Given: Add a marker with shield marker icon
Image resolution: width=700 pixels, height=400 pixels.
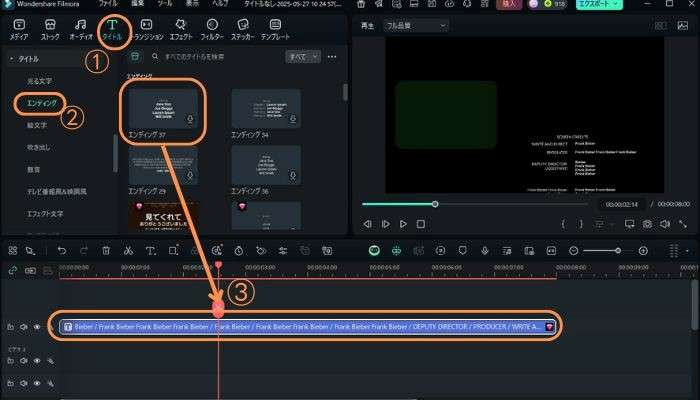Looking at the screenshot, I should click(x=462, y=250).
